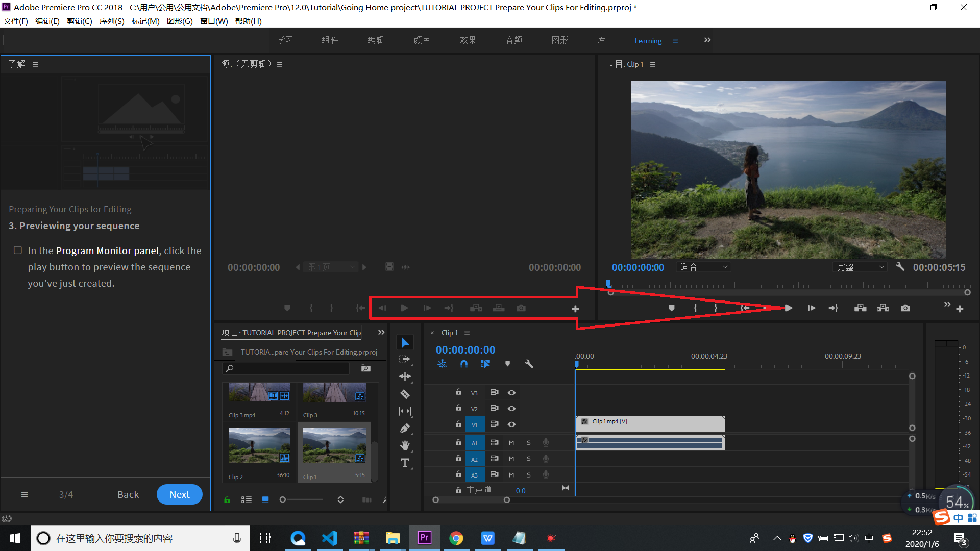
Task: Open the 完整 playback resolution dropdown
Action: click(860, 267)
